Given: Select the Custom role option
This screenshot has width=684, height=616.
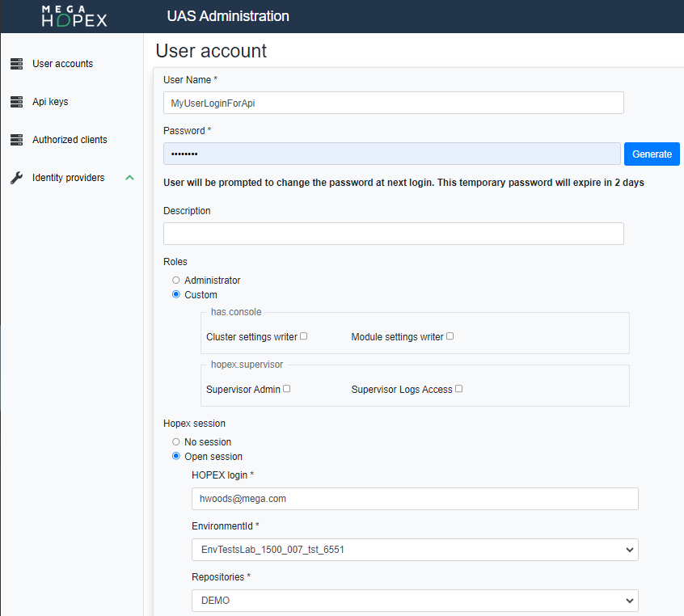Looking at the screenshot, I should tap(176, 295).
